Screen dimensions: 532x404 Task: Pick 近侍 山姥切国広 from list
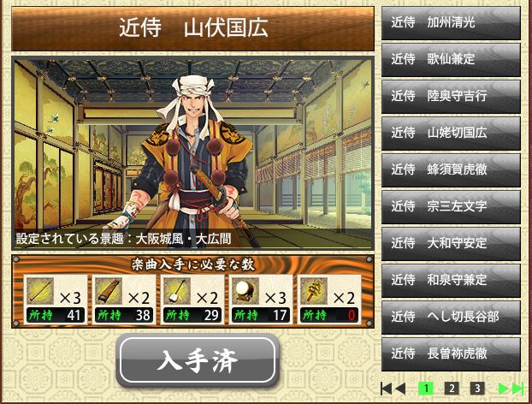click(451, 133)
